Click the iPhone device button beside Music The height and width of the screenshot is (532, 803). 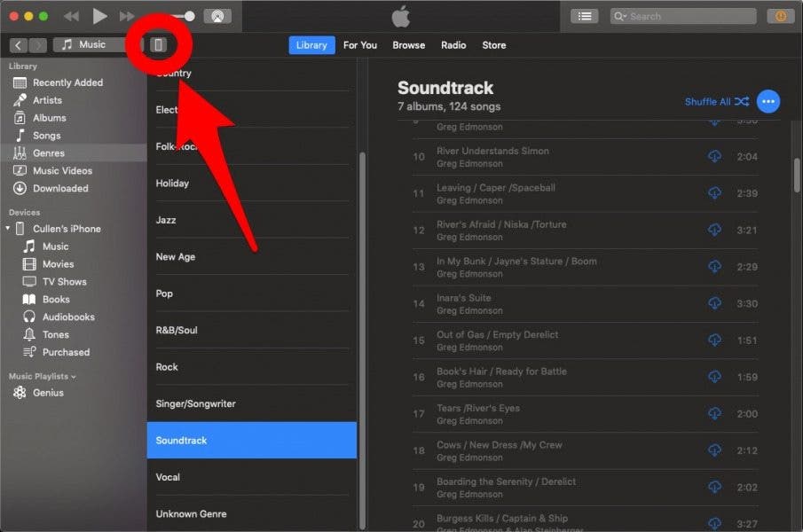point(158,45)
